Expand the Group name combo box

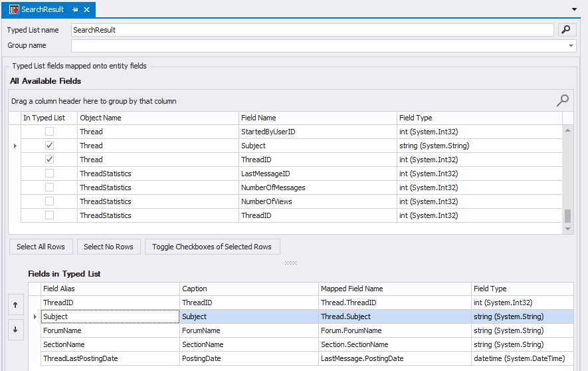(x=571, y=46)
